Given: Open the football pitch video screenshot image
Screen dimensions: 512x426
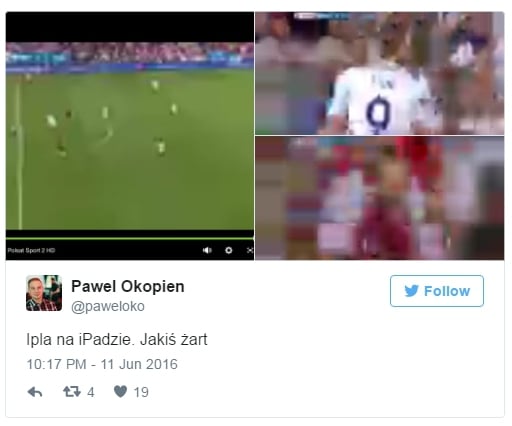Looking at the screenshot, I should pyautogui.click(x=130, y=136).
